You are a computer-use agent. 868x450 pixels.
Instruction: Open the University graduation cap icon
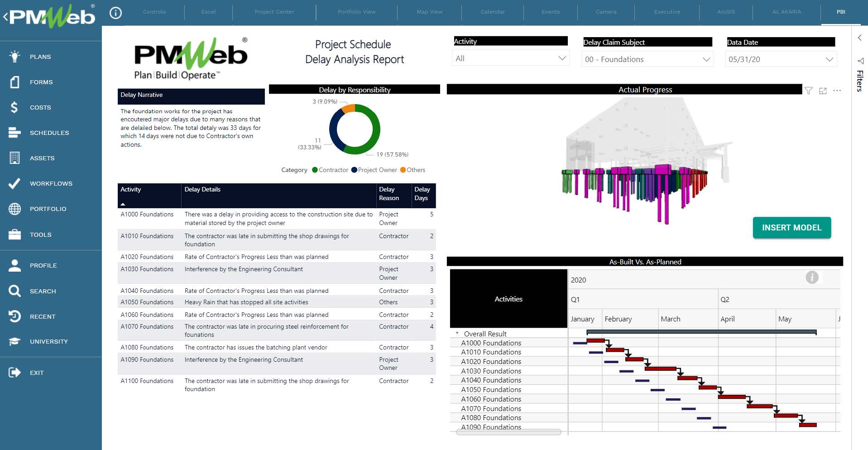click(x=14, y=341)
